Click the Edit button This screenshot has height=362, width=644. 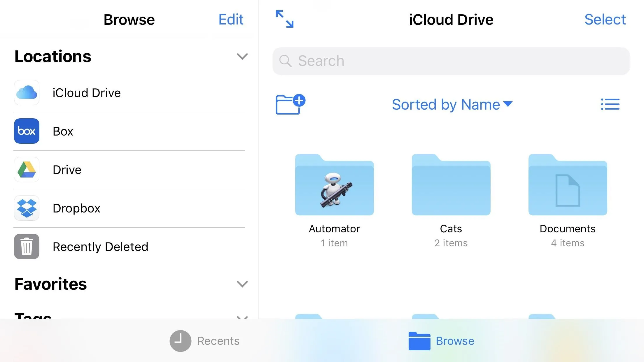point(231,19)
